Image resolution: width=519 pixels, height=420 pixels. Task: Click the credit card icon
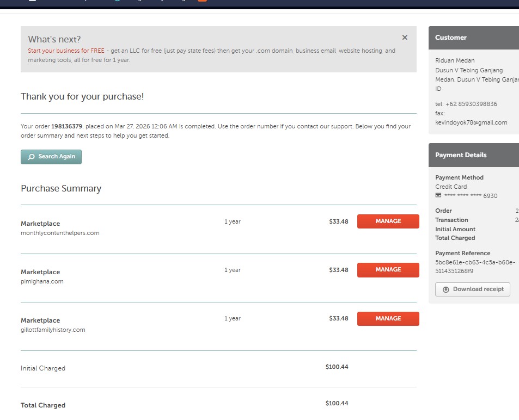coord(438,195)
